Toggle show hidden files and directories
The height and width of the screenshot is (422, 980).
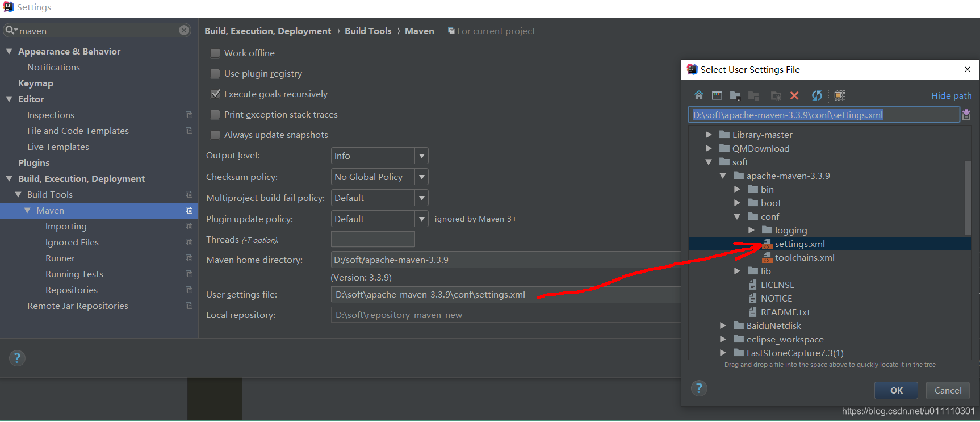click(840, 95)
